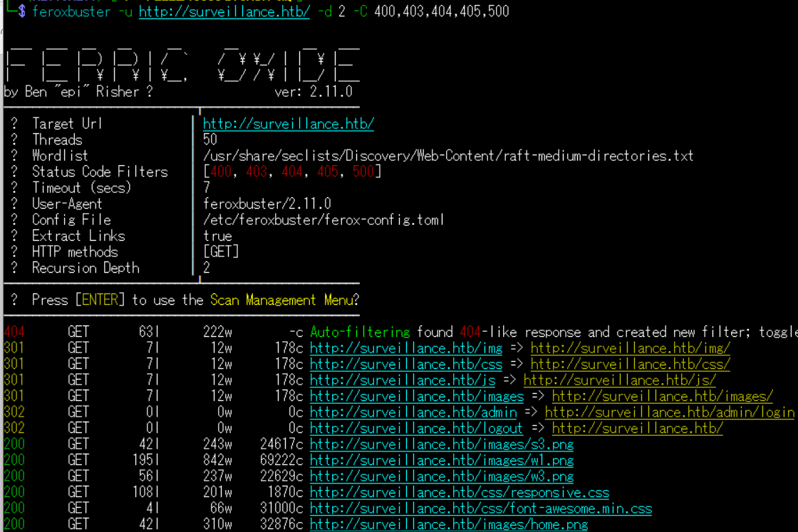Click the images/w3.png result link
The width and height of the screenshot is (798, 532).
[441, 476]
